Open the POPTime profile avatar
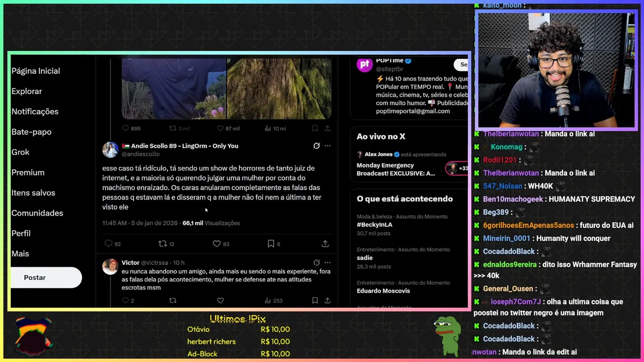This screenshot has height=362, width=644. click(365, 65)
